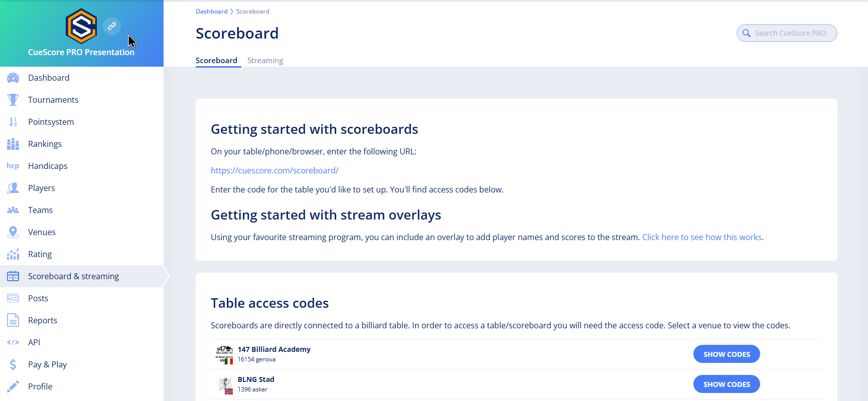This screenshot has width=868, height=401.
Task: Click the hcp Handicaps icon
Action: click(x=13, y=166)
